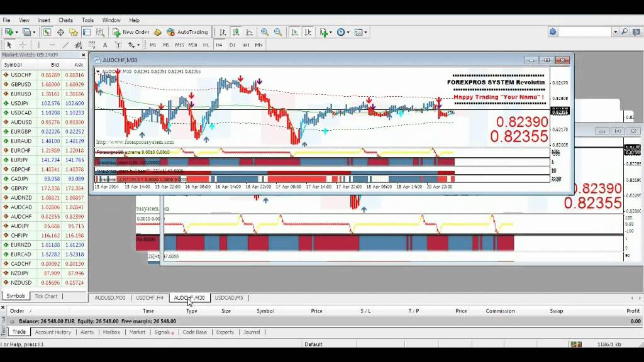This screenshot has width=644, height=362.
Task: Open the Charts menu
Action: click(65, 20)
